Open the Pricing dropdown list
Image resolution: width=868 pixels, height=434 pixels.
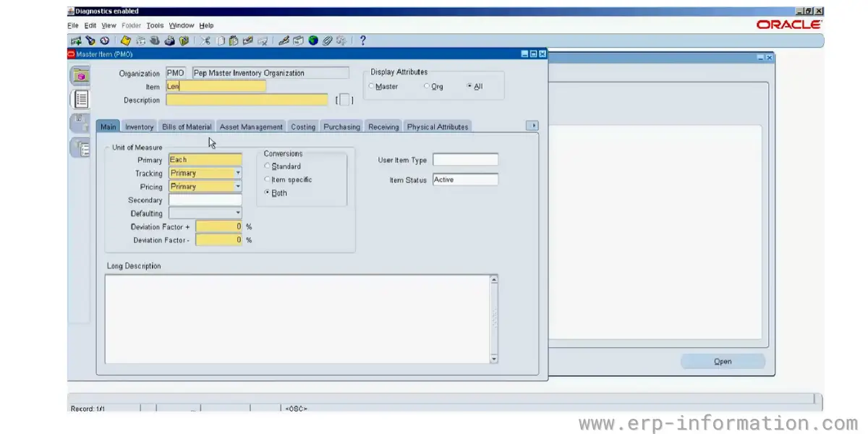(238, 187)
